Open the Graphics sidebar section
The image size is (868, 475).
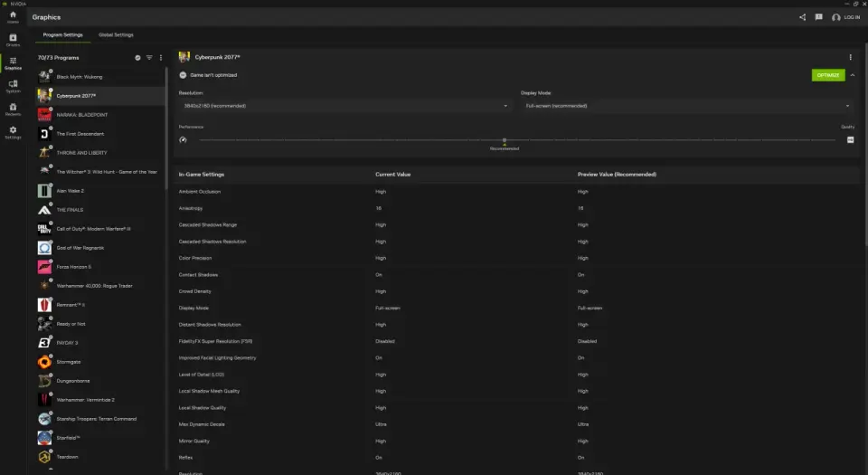coord(13,63)
